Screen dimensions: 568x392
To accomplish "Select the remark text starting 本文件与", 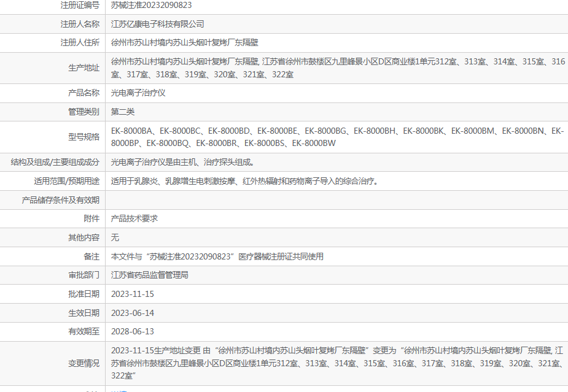I will pyautogui.click(x=217, y=256).
